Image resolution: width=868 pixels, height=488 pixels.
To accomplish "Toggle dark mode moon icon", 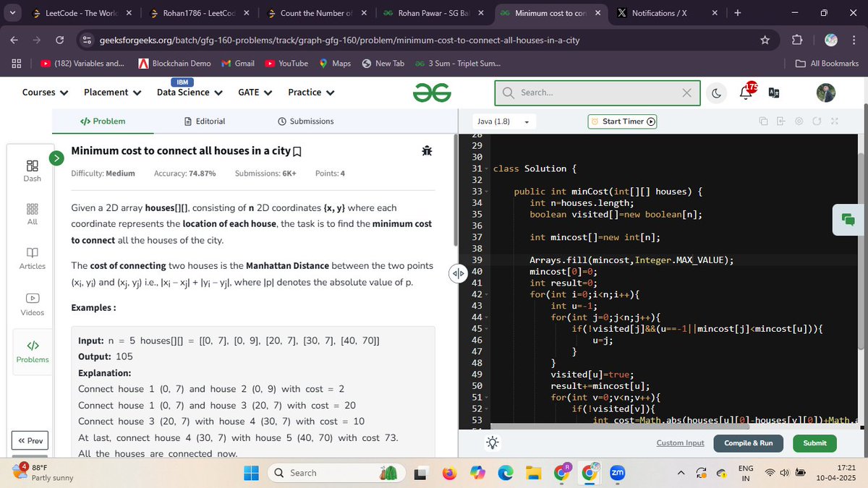I will tap(715, 93).
